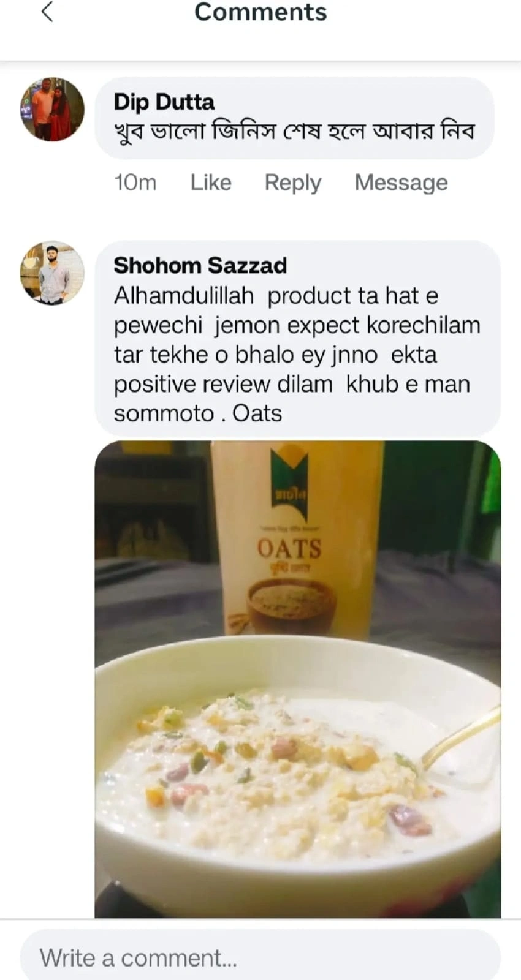Reply to Dip Dutta's comment
Viewport: 521px width, 980px height.
coord(292,183)
